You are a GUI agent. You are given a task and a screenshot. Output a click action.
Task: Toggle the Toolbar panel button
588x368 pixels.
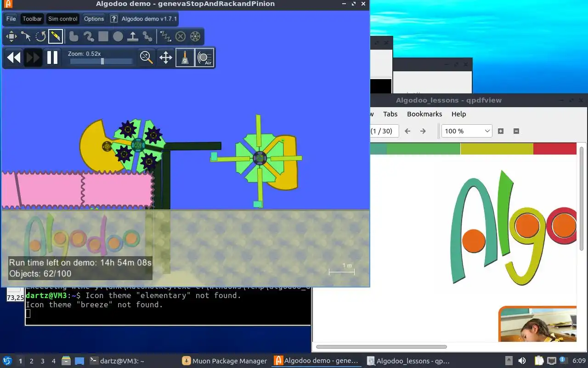[32, 19]
